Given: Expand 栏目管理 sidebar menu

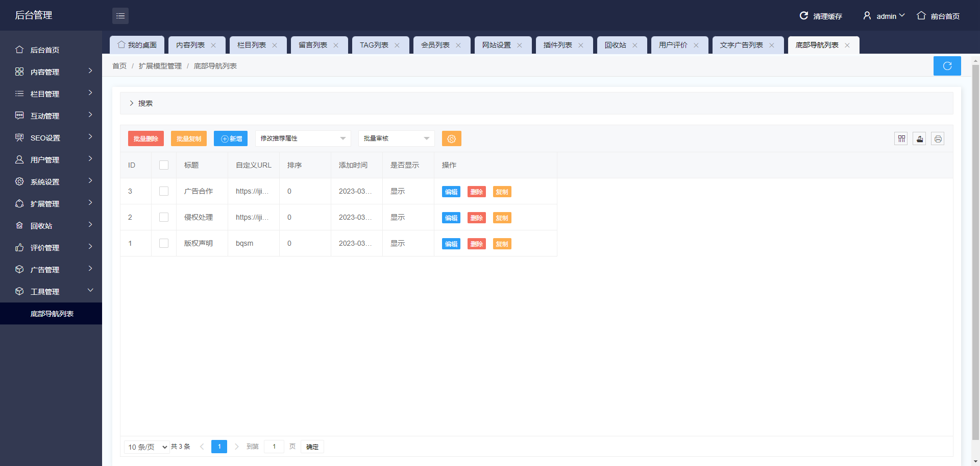Looking at the screenshot, I should coord(51,94).
